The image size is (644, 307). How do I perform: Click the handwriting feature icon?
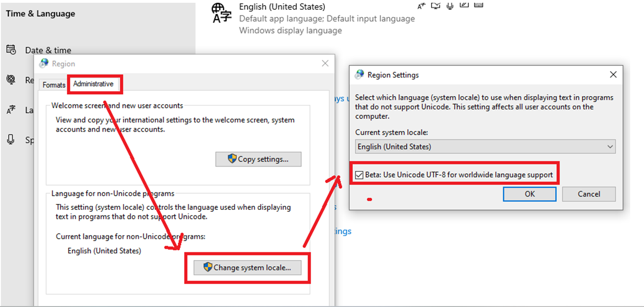click(x=464, y=5)
